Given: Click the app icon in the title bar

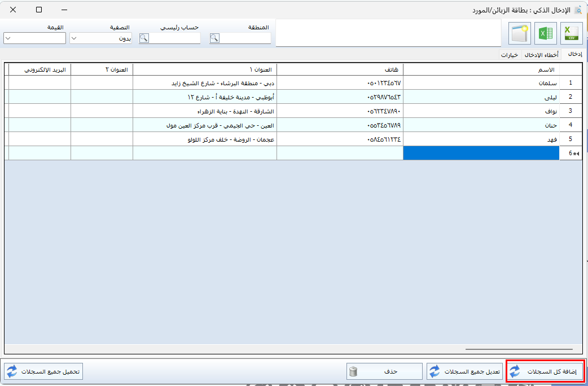Looking at the screenshot, I should click(x=578, y=10).
